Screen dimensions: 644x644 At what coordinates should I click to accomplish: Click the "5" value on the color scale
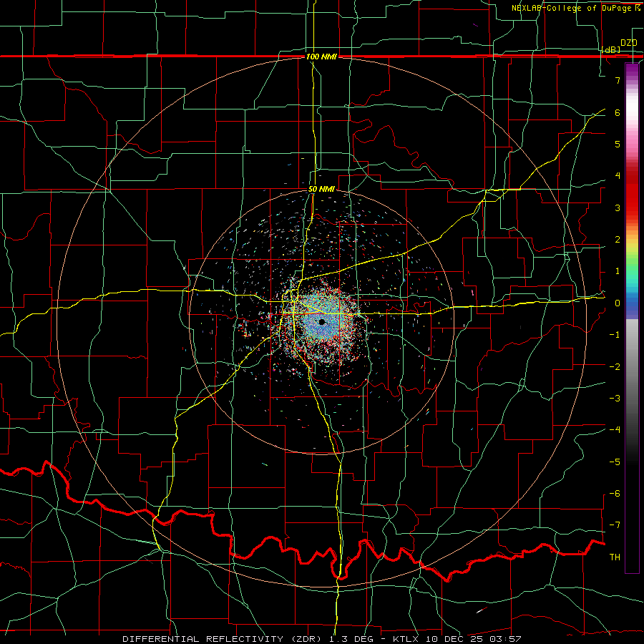(x=618, y=144)
